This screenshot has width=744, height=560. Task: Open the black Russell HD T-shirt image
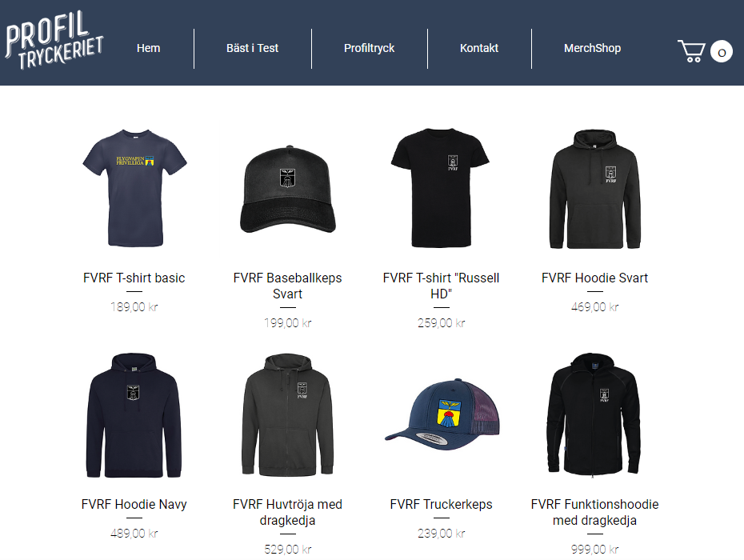click(441, 188)
